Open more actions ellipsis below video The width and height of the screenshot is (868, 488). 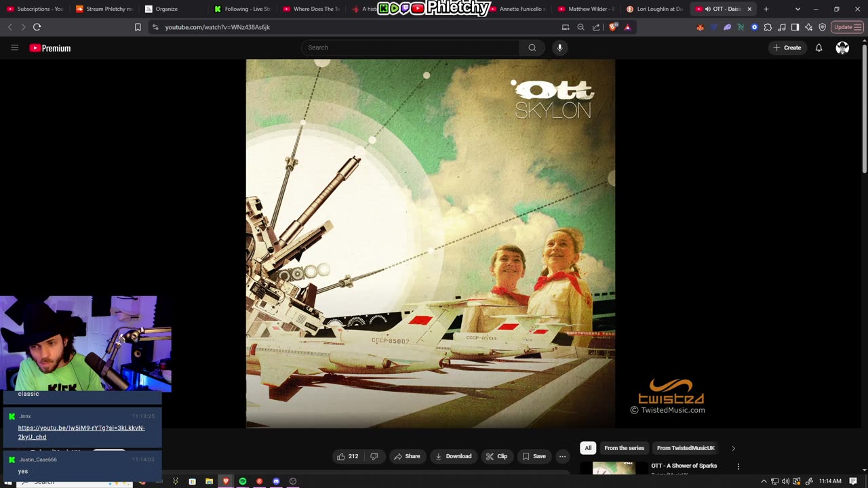pos(562,456)
